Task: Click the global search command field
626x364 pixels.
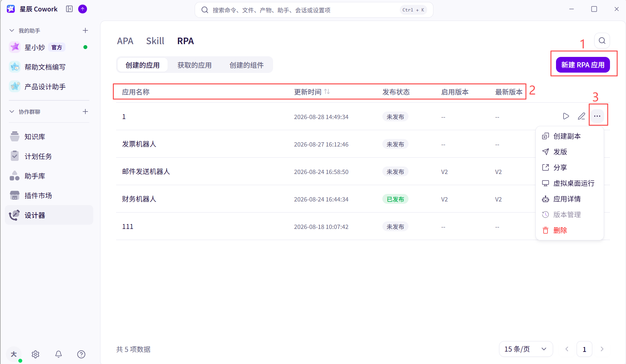Action: coord(314,10)
